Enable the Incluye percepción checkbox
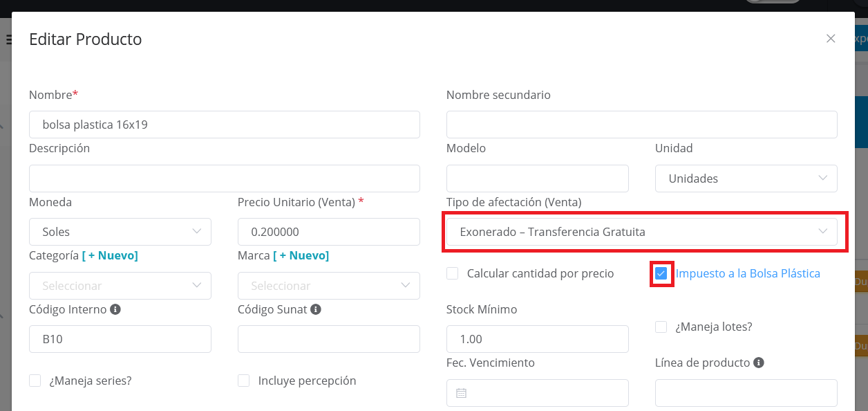 [244, 381]
